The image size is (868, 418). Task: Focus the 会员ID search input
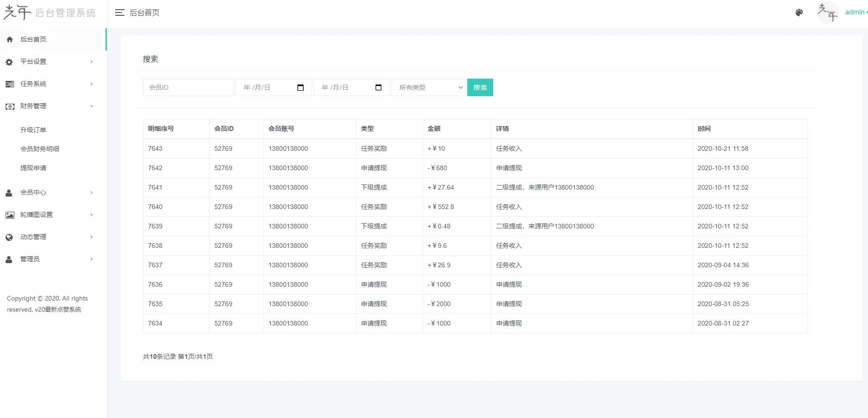(188, 87)
